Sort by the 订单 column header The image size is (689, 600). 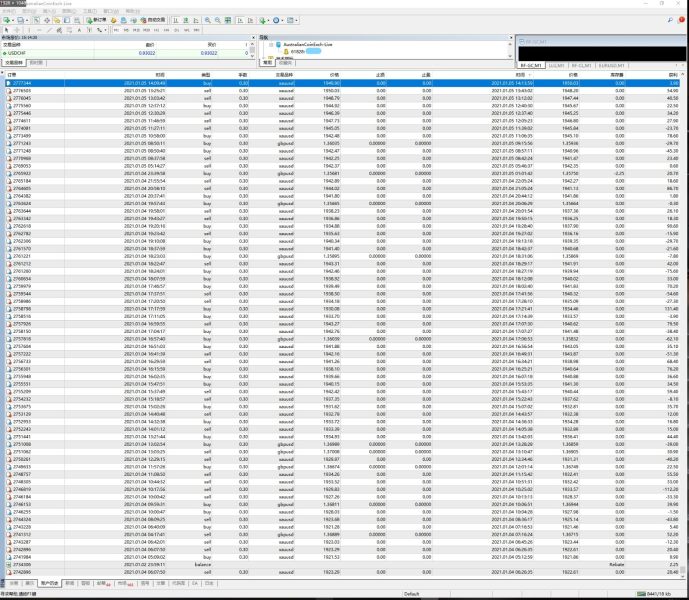[12, 74]
